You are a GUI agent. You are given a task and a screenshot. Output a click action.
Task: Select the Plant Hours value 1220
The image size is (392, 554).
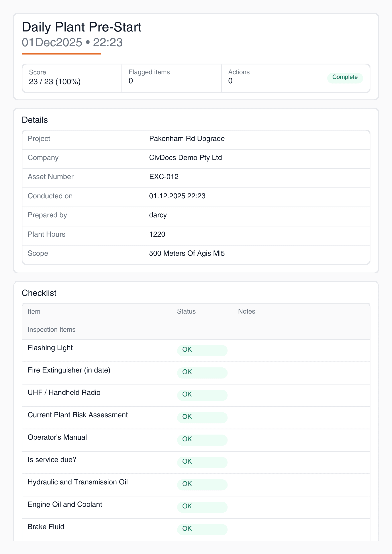(x=157, y=234)
